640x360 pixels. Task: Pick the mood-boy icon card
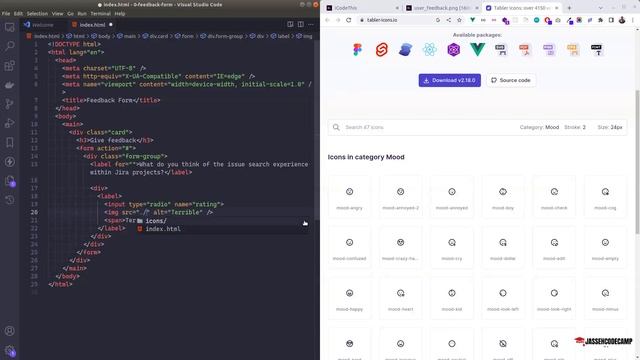503,197
